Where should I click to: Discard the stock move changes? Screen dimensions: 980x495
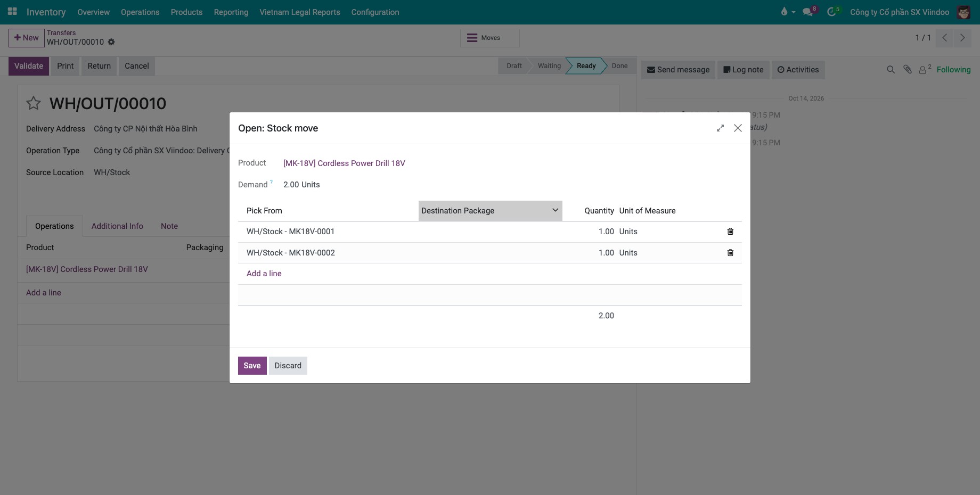288,366
